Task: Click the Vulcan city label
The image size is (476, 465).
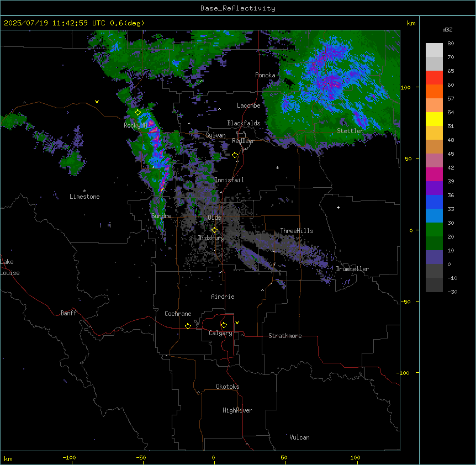Action: coord(299,437)
